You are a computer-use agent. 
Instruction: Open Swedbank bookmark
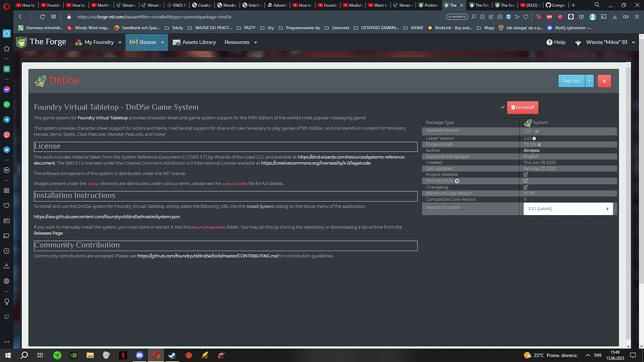137,28
